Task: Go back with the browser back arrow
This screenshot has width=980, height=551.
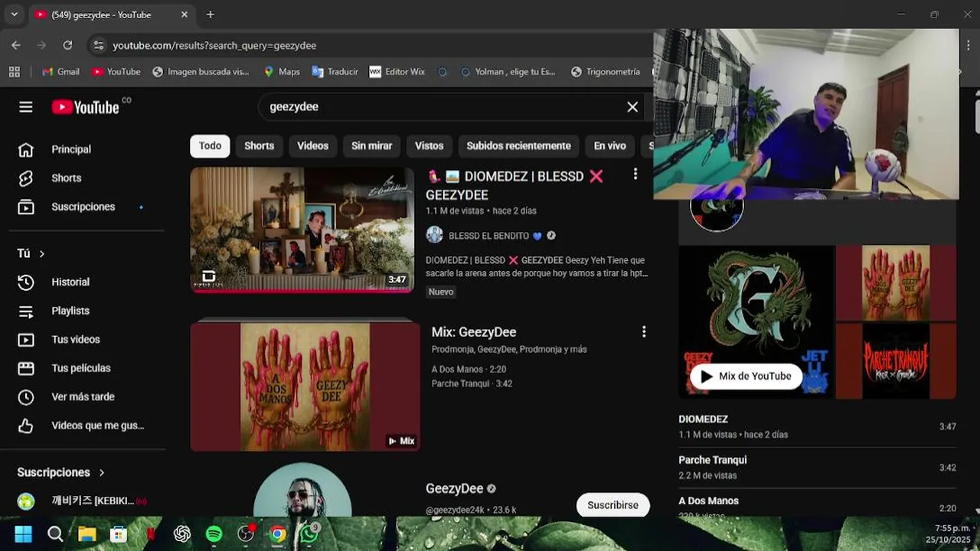Action: click(x=16, y=45)
